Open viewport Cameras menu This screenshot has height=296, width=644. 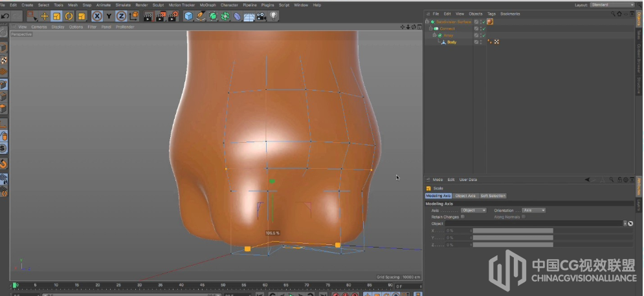tap(39, 26)
